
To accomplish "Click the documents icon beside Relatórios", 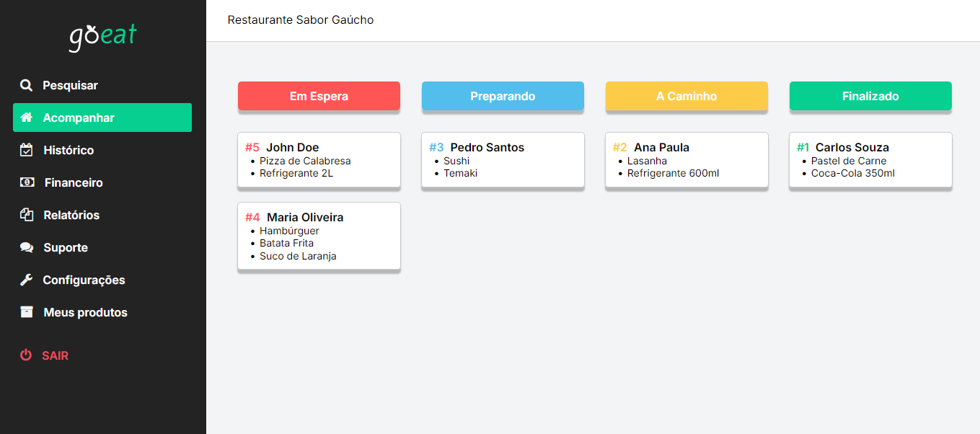I will 27,215.
